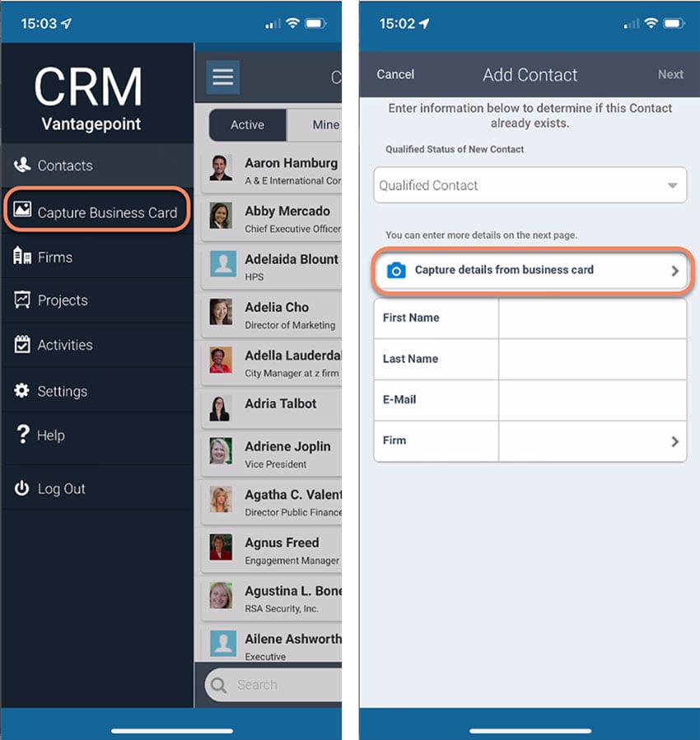Viewport: 700px width, 740px height.
Task: Tap 'Capture details from business card'
Action: coord(530,271)
